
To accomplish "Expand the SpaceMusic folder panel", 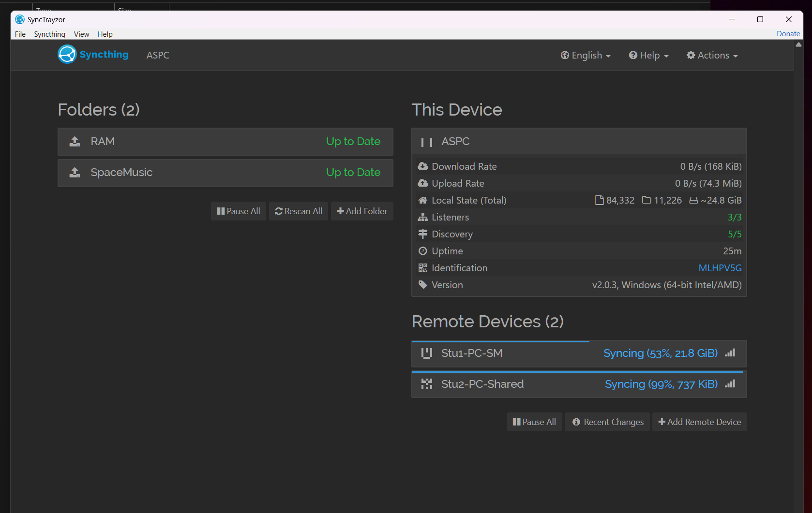I will (x=226, y=173).
